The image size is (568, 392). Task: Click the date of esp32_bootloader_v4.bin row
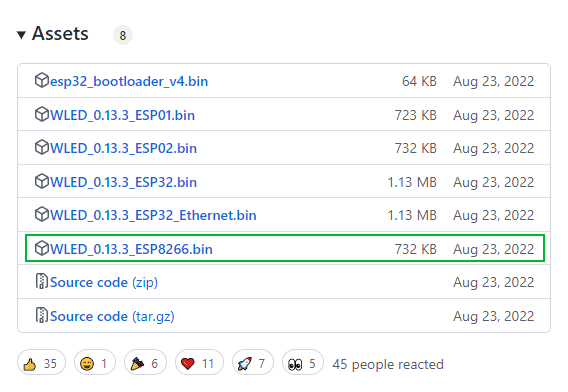(494, 81)
